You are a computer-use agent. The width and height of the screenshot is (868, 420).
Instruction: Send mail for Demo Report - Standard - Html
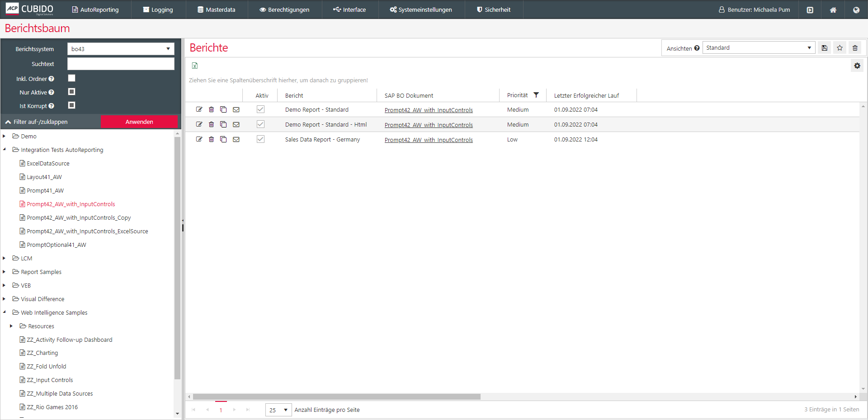(236, 124)
